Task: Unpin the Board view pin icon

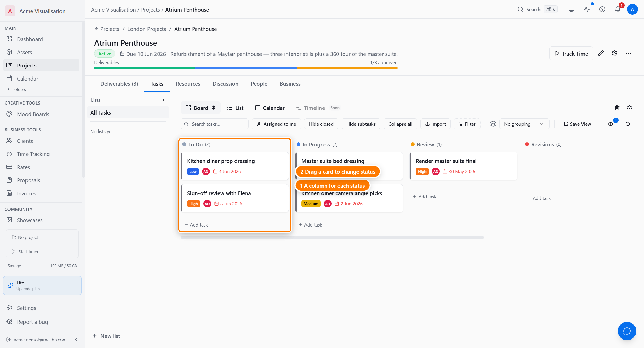Action: (x=214, y=108)
